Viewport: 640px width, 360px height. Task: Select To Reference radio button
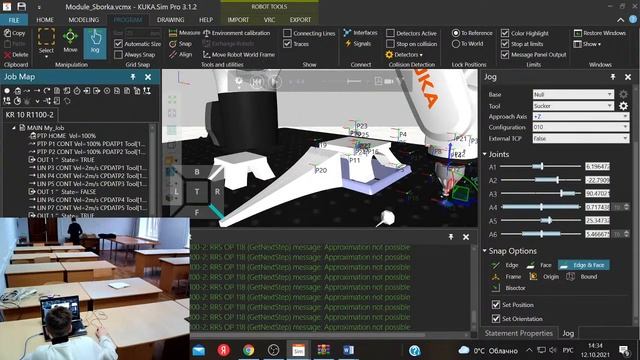point(456,33)
